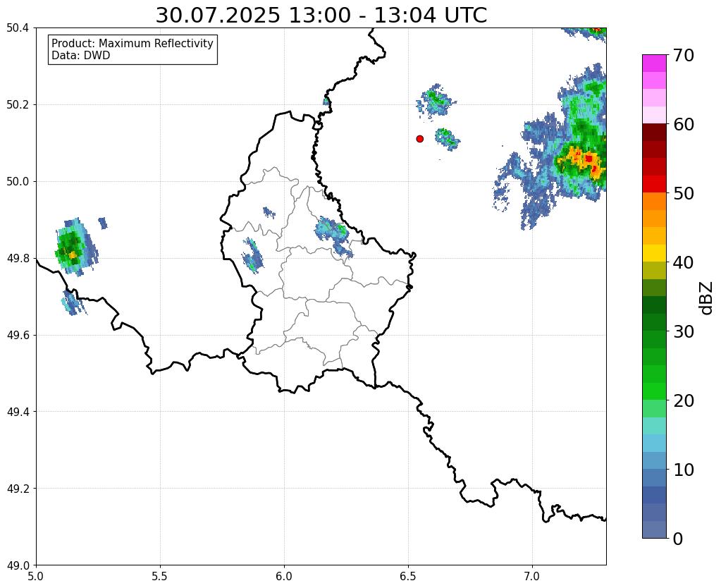The image size is (721, 588).
Task: Click the y-axis label 50.2
Action: tap(18, 105)
